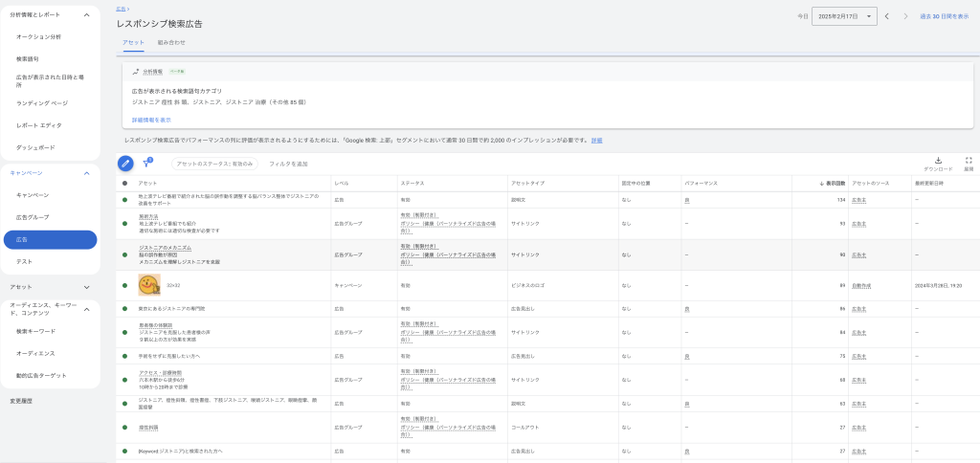Go to previous date with left arrow
Screen dimensions: 980x463
(887, 16)
